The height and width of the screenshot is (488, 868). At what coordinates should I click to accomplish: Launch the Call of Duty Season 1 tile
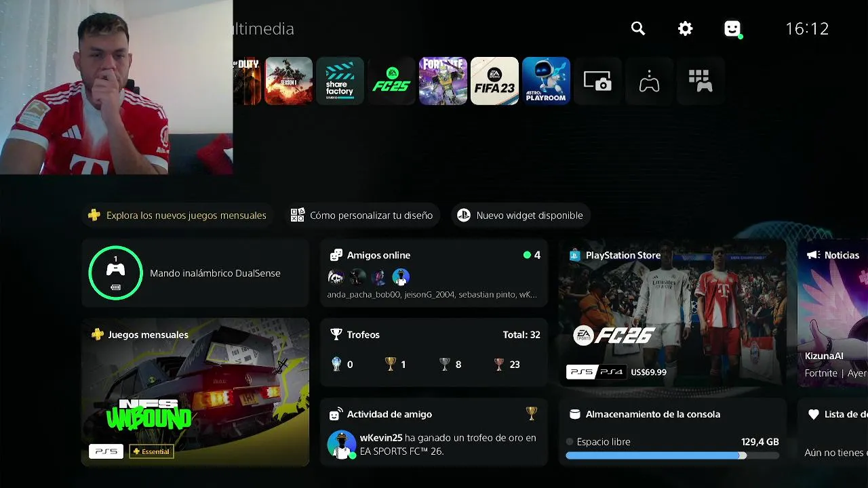[289, 81]
